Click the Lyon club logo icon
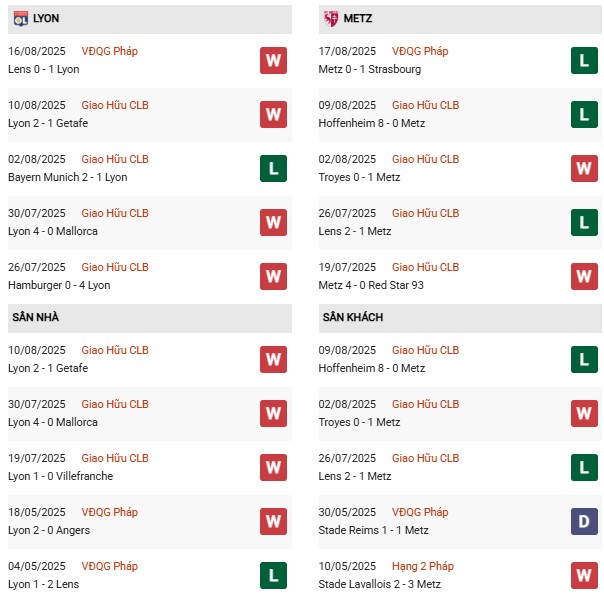Viewport: 604px width, 599px height. click(20, 19)
